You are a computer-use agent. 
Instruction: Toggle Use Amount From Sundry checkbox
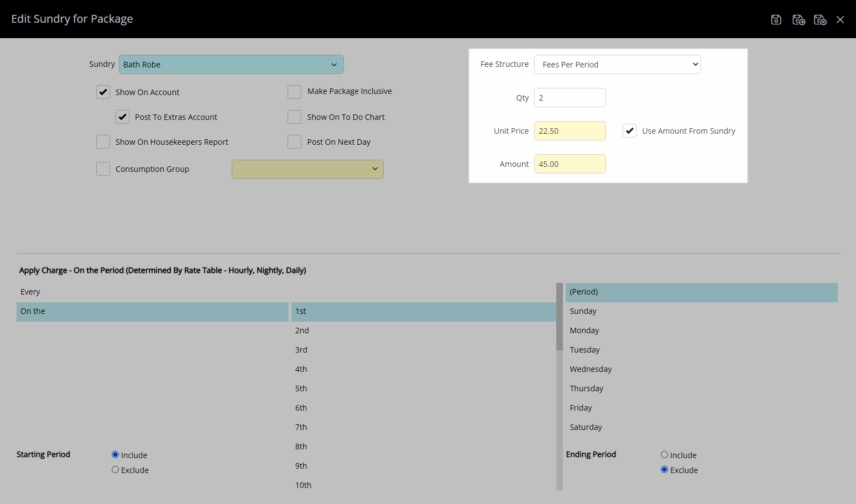click(629, 130)
